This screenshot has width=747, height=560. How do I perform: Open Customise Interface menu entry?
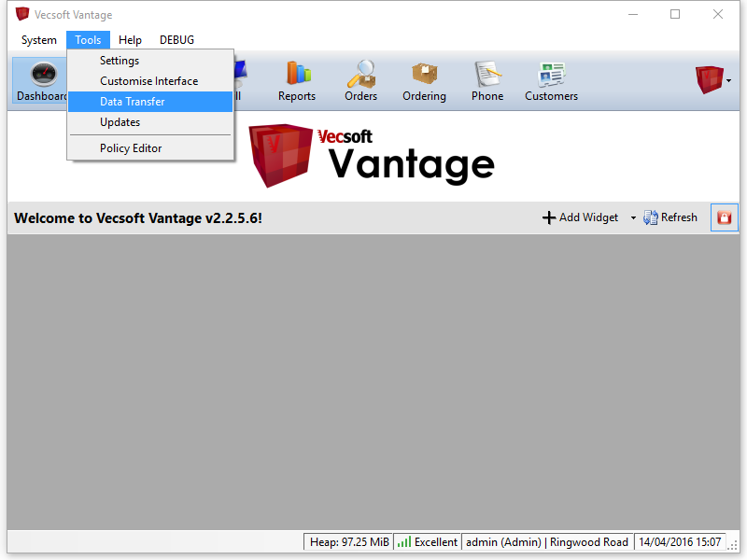point(148,81)
